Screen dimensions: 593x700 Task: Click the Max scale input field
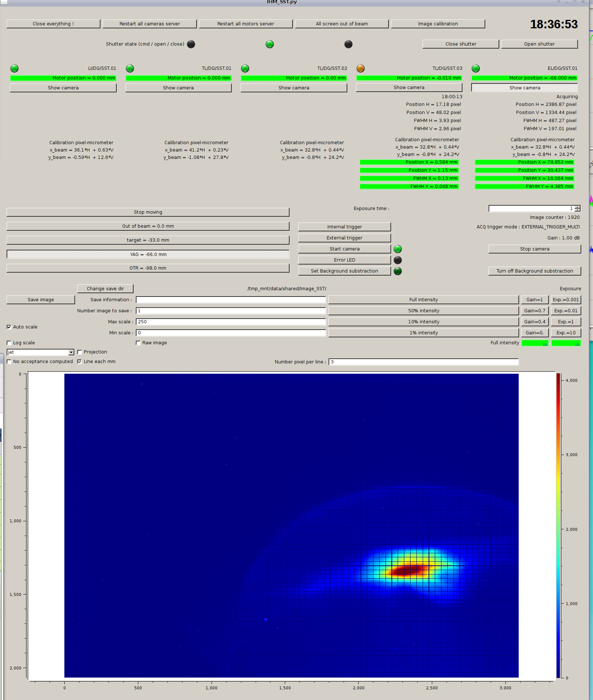pyautogui.click(x=231, y=322)
